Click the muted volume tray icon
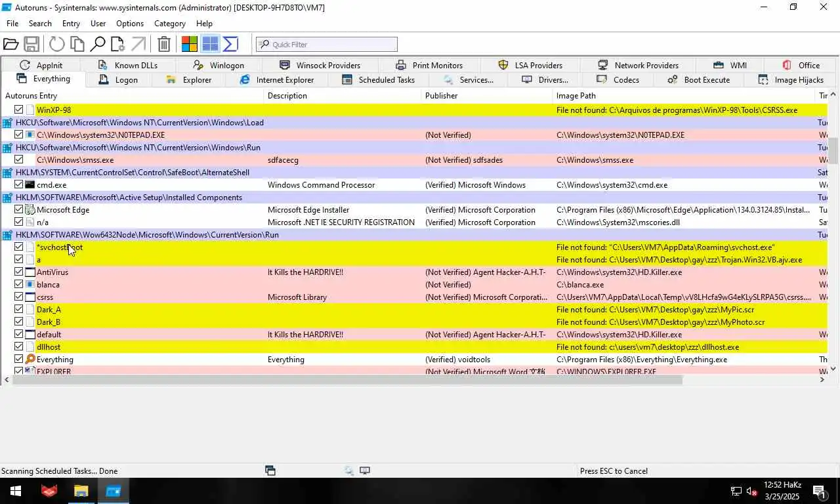Screen dimensions: 840x504 coord(752,492)
